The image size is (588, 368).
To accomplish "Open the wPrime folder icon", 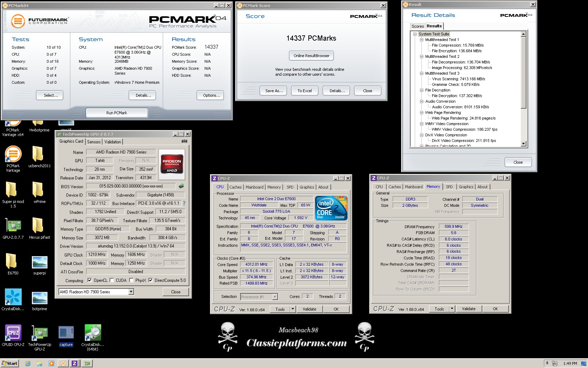I will click(x=39, y=193).
